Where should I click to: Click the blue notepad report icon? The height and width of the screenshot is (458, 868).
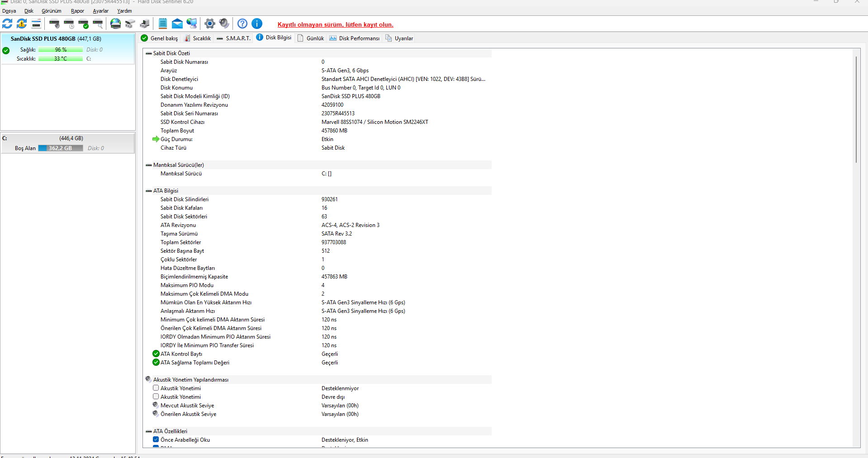(163, 24)
